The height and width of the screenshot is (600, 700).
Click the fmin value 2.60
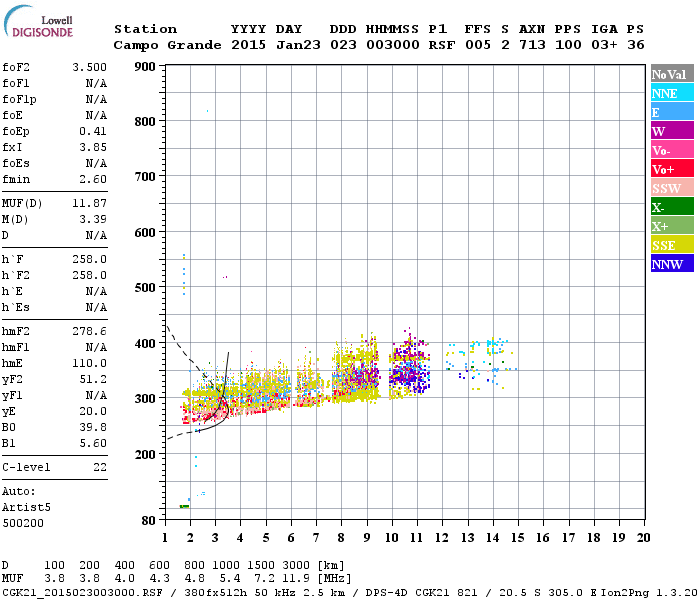(93, 179)
